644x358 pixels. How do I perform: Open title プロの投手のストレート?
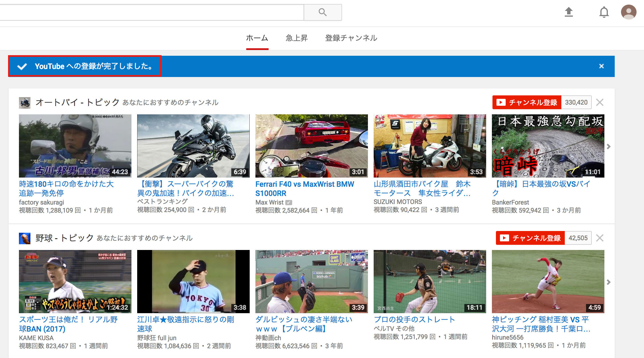[x=414, y=319]
